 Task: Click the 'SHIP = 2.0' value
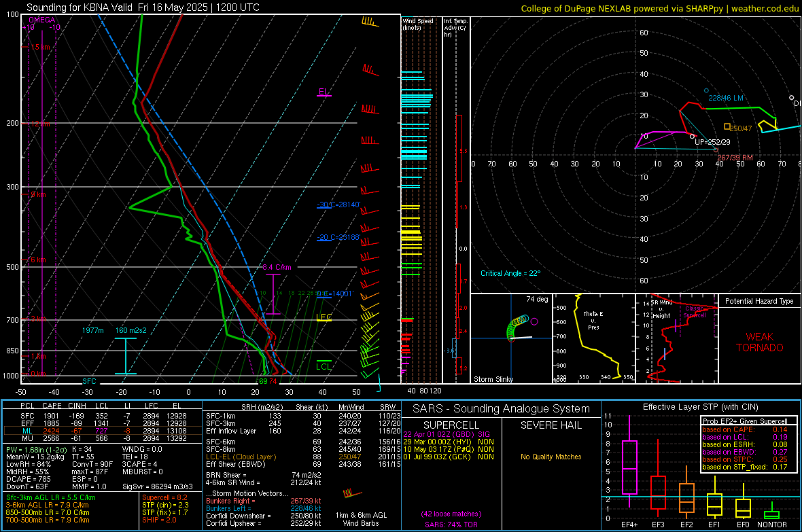tap(159, 520)
